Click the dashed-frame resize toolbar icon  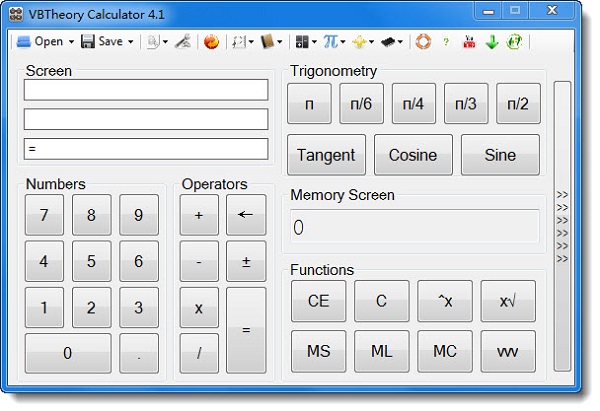(x=239, y=42)
